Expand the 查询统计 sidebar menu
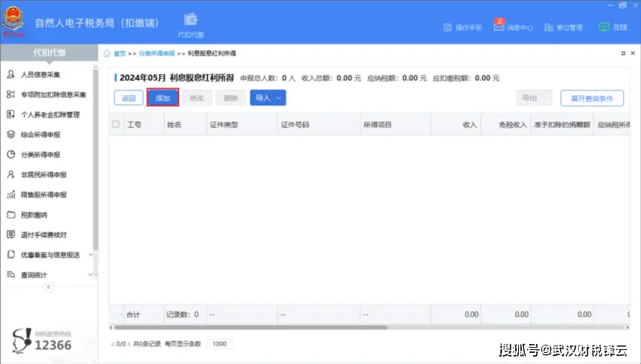 49,274
